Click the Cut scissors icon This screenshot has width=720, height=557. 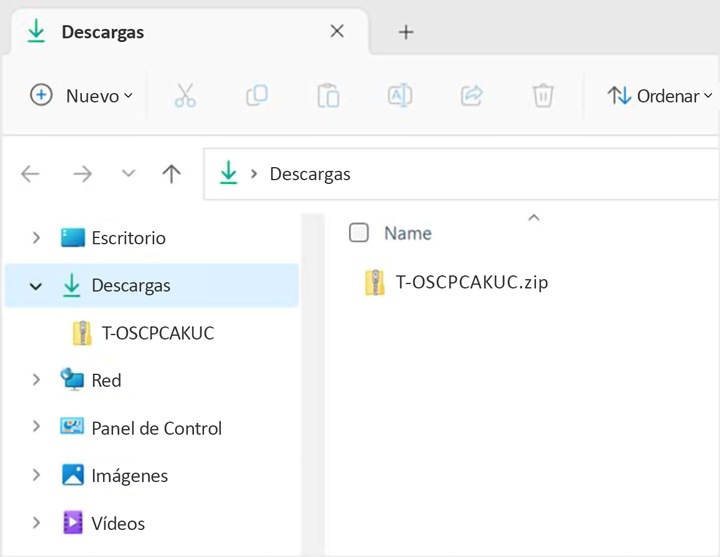click(x=185, y=96)
